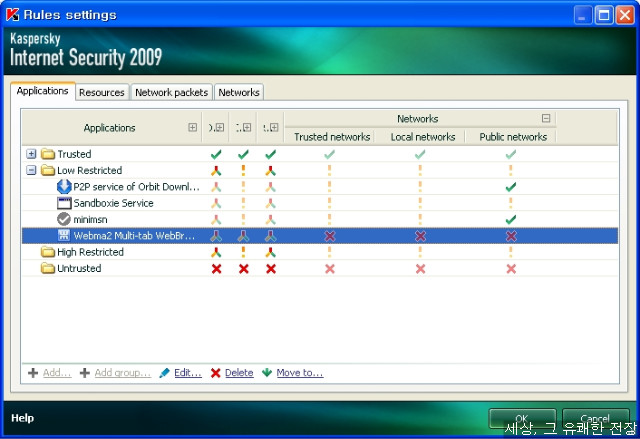Viewport: 640px width, 439px height.
Task: Click Low Restricted second column prompt mark
Action: [x=243, y=170]
